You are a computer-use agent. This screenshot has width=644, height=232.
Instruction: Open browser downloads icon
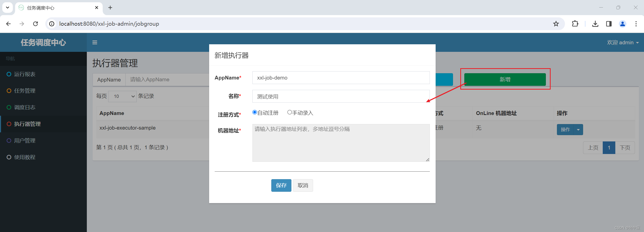(595, 24)
